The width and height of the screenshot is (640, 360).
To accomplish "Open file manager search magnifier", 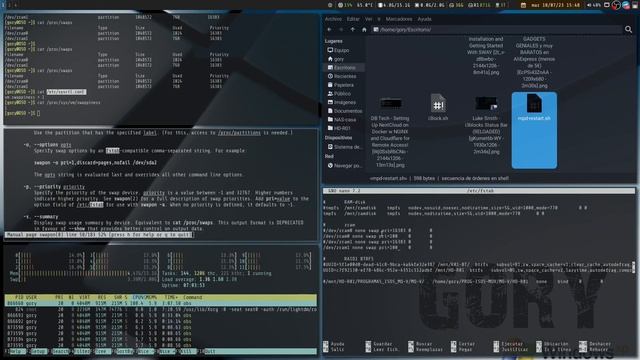I will (x=628, y=29).
